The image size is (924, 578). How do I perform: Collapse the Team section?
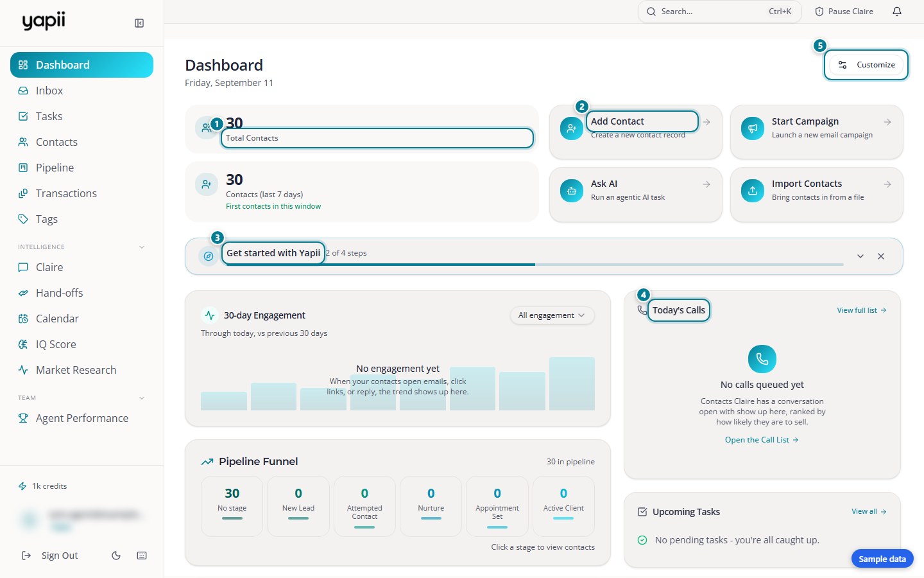(142, 398)
